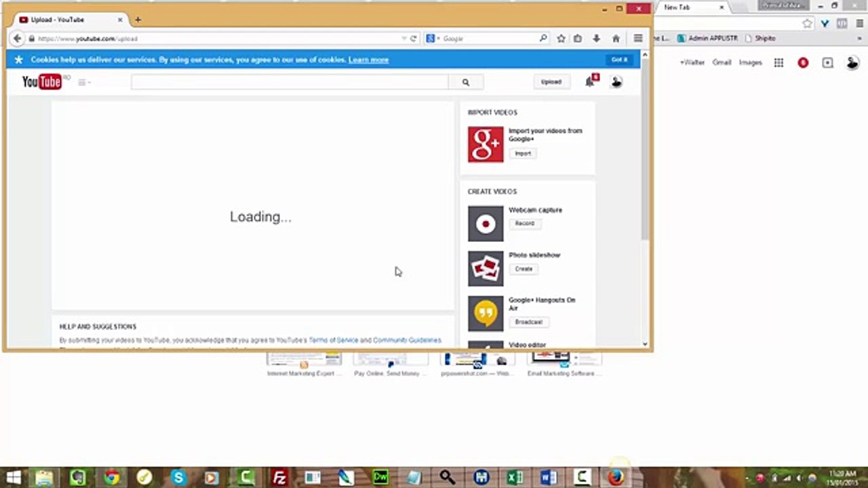Open the cookies Learn more link
868x488 pixels.
point(368,60)
